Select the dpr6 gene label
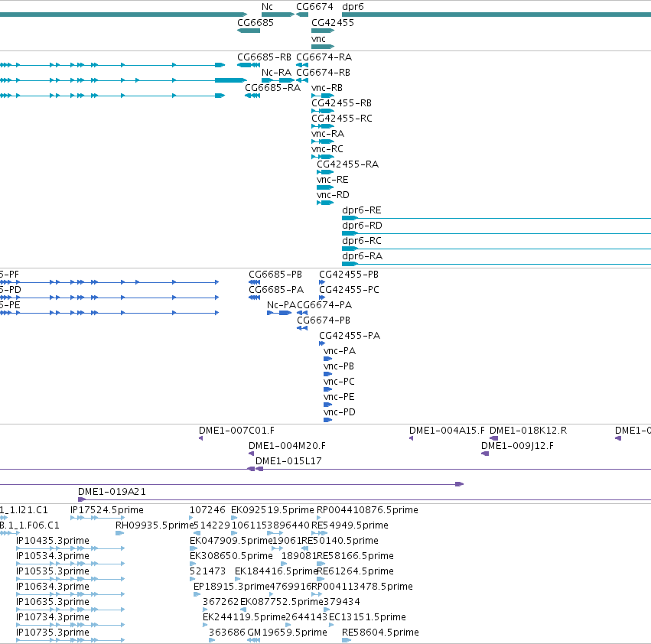 coord(353,7)
